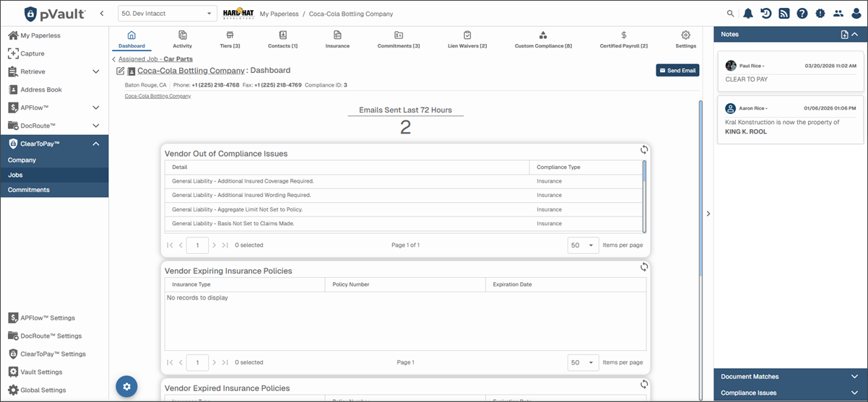
Task: Click Coca-Cola Bottling Company heading link
Action: tap(191, 71)
